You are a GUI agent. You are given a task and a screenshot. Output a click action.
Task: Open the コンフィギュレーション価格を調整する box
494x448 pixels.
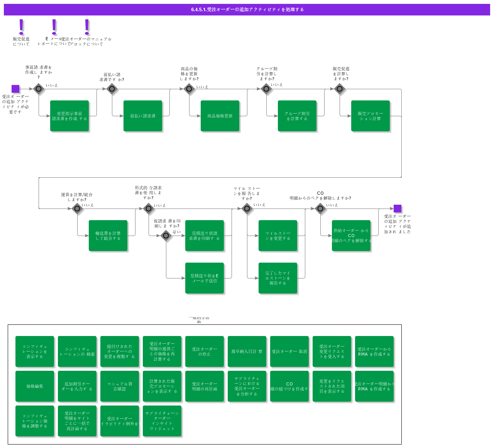[35, 421]
